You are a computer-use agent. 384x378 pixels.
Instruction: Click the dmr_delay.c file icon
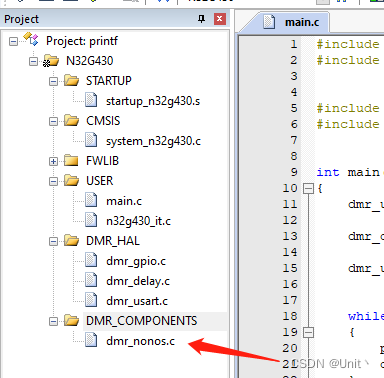(91, 280)
